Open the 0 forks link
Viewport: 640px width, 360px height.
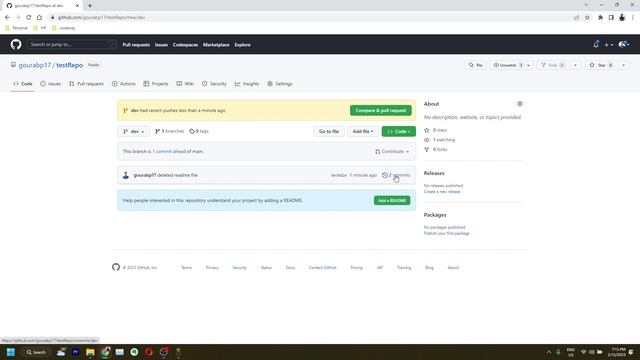point(436,150)
